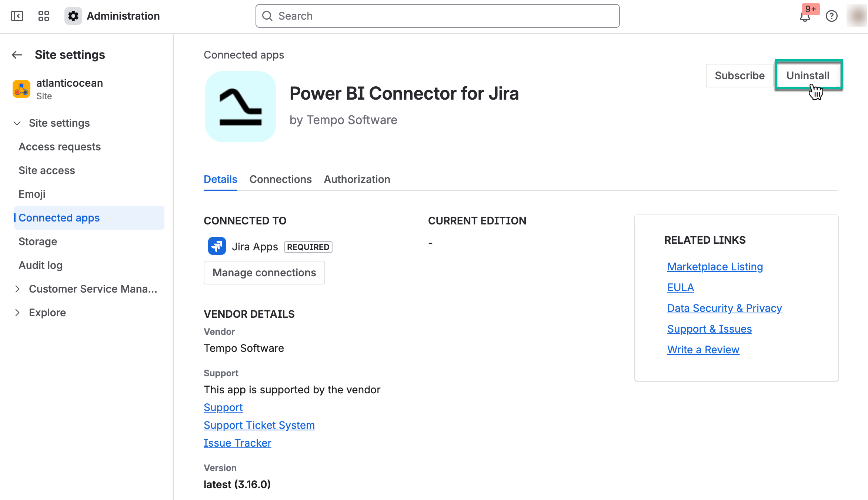This screenshot has height=500, width=868.
Task: Select Audit log in the sidebar
Action: point(41,265)
